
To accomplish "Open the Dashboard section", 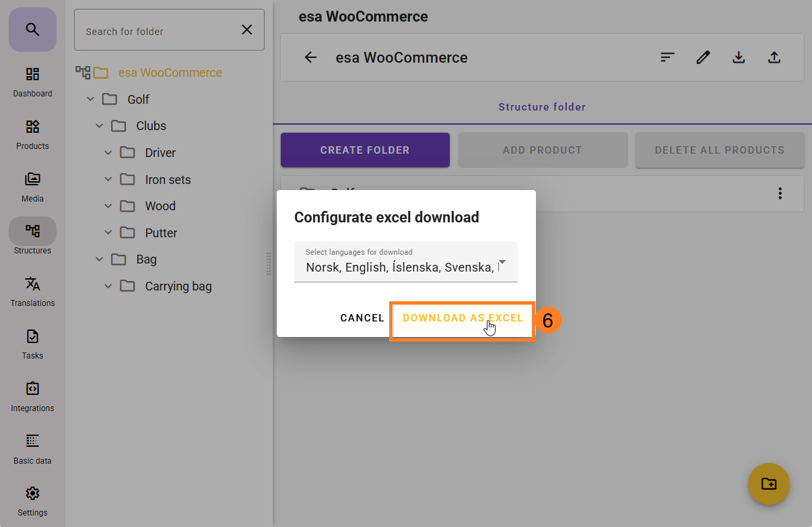I will [32, 82].
